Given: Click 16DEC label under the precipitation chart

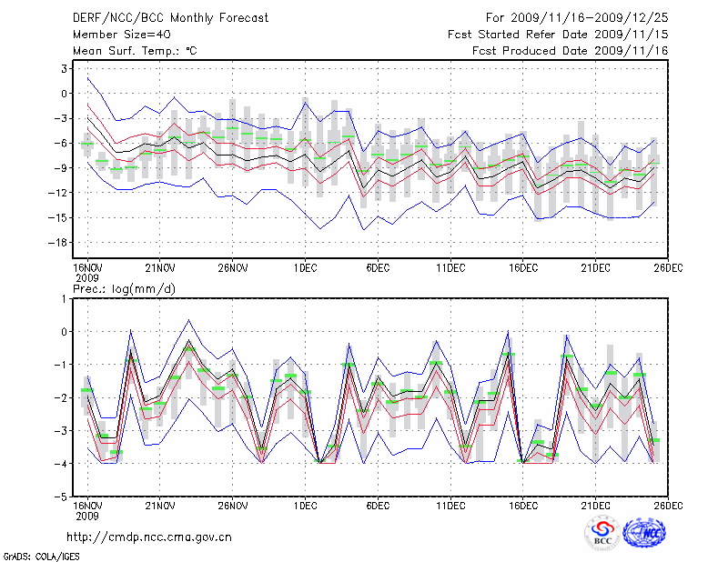Looking at the screenshot, I should 523,506.
